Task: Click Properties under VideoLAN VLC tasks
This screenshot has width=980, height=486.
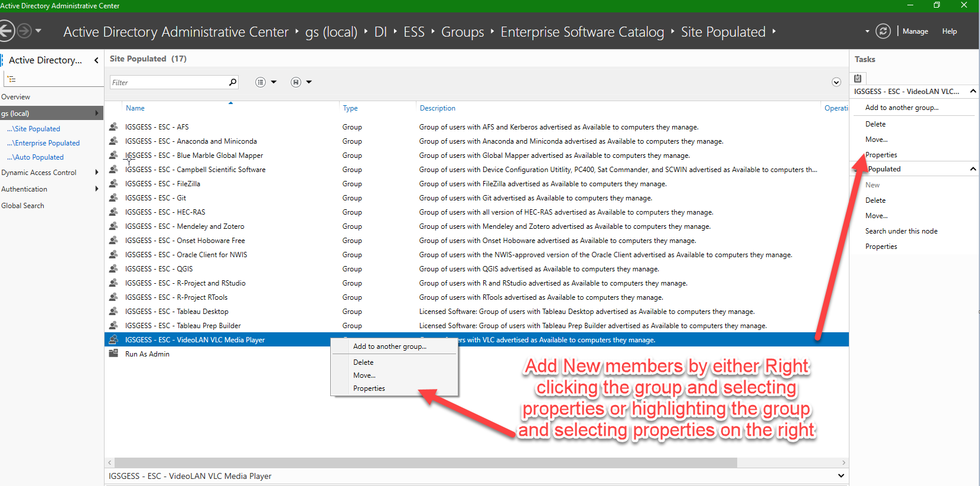Action: pos(881,155)
